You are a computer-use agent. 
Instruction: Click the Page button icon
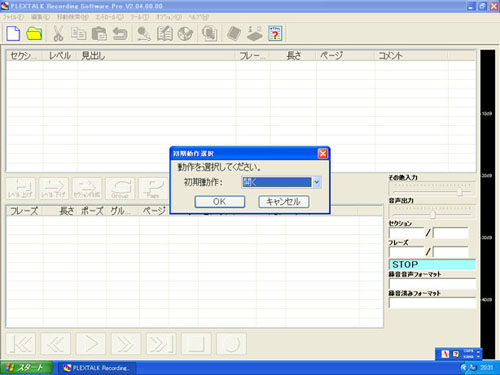pyautogui.click(x=153, y=188)
